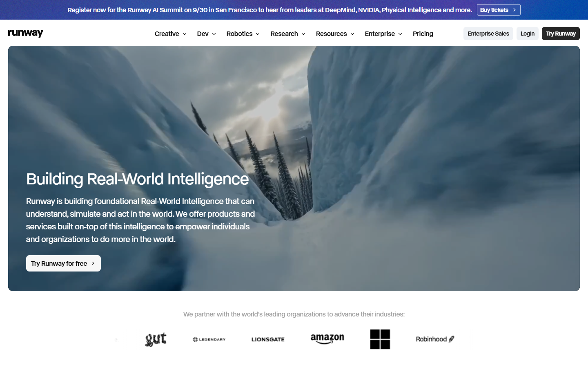The height and width of the screenshot is (368, 588).
Task: Click the "We partner with the world's leading organizations" text
Action: (x=294, y=314)
